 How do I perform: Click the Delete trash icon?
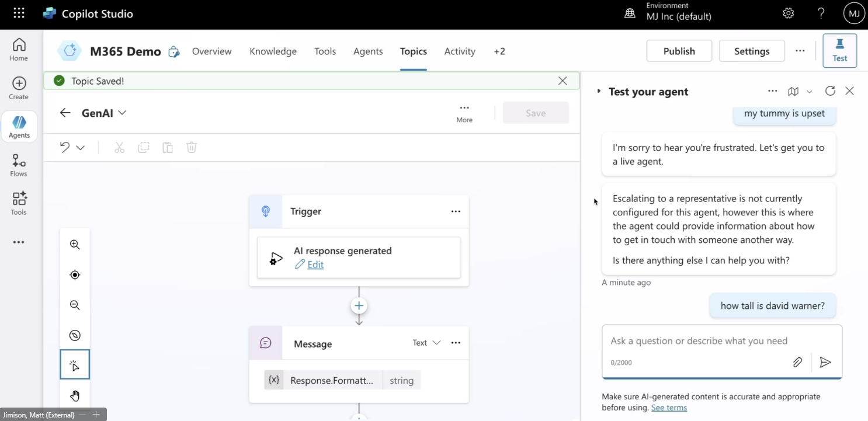[x=192, y=148]
